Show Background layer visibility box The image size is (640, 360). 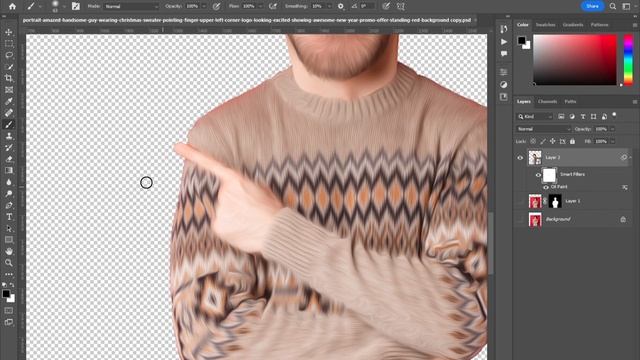520,220
